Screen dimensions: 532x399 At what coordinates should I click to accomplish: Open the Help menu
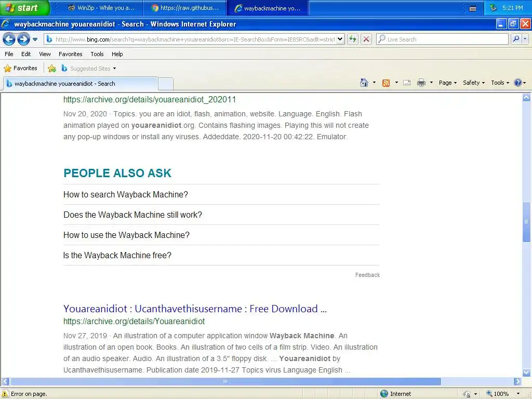(x=117, y=54)
